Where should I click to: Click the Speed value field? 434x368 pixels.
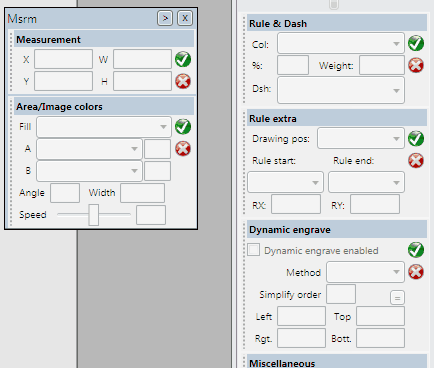(x=151, y=215)
